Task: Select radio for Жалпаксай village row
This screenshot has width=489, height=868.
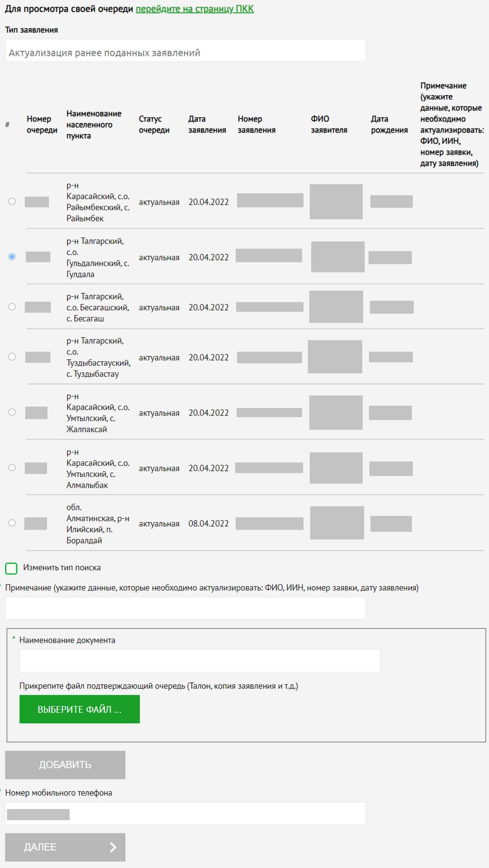Action: pos(12,412)
